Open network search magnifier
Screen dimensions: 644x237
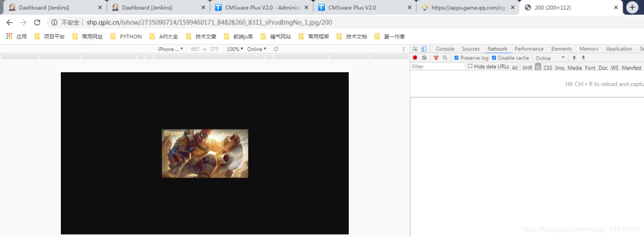[x=445, y=58]
